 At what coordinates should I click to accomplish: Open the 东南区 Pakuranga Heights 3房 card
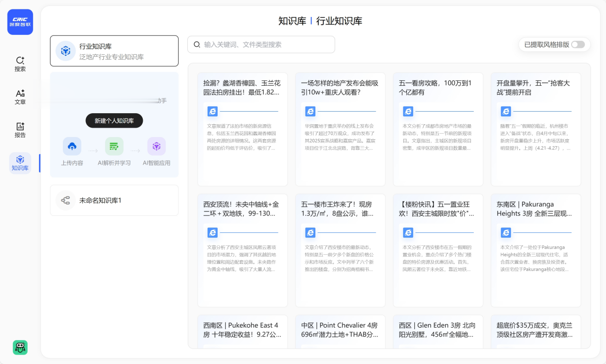(536, 250)
